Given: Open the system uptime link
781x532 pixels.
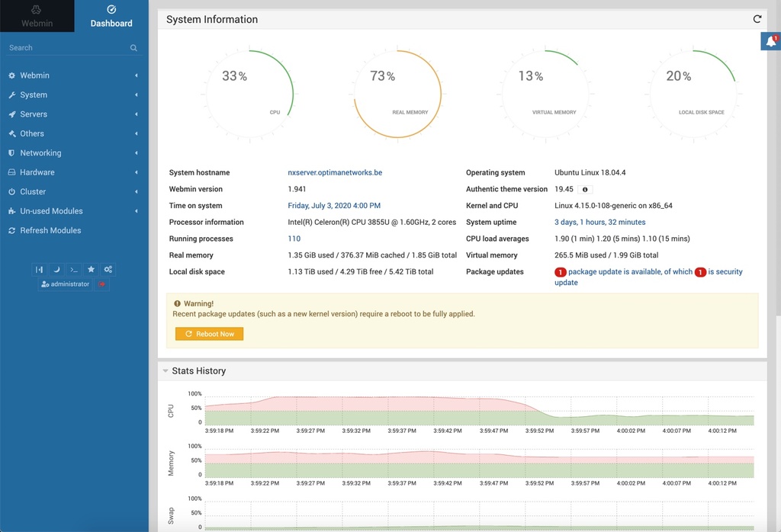Looking at the screenshot, I should (599, 222).
